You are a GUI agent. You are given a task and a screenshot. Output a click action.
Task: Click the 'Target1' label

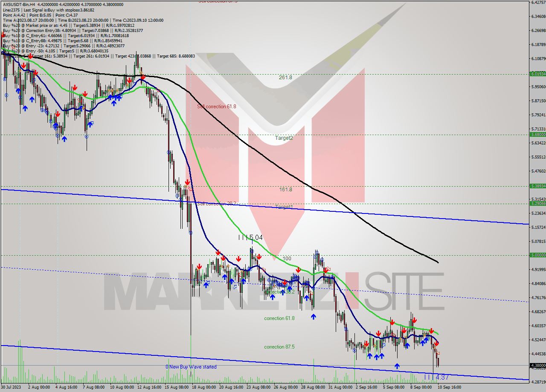(284, 207)
